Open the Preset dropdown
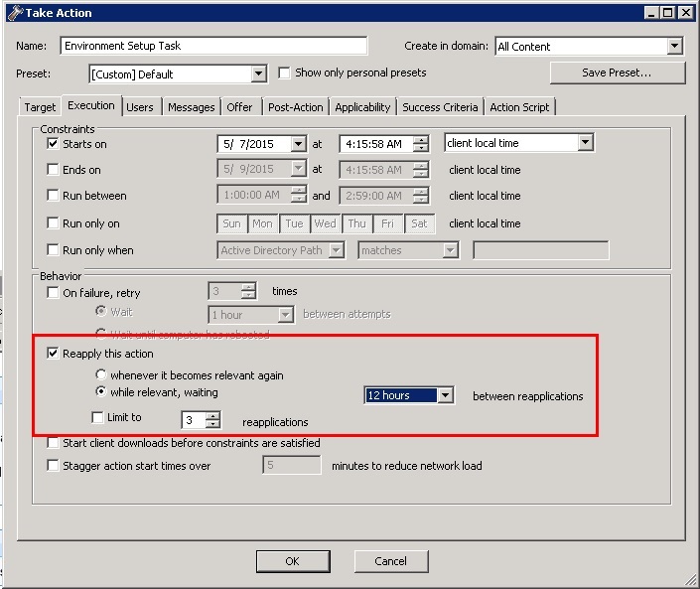Screen dimensions: 700x589 click(x=258, y=74)
